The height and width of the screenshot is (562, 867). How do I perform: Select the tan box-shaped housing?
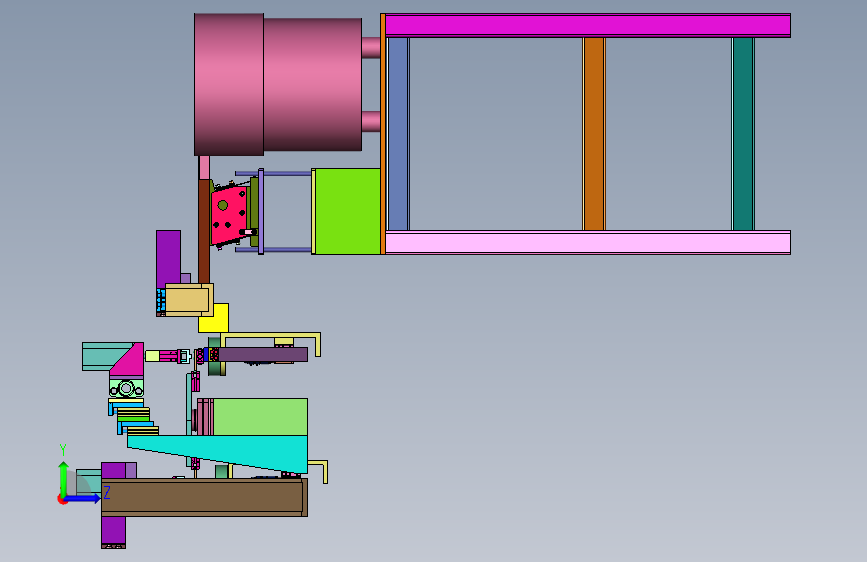coord(189,300)
